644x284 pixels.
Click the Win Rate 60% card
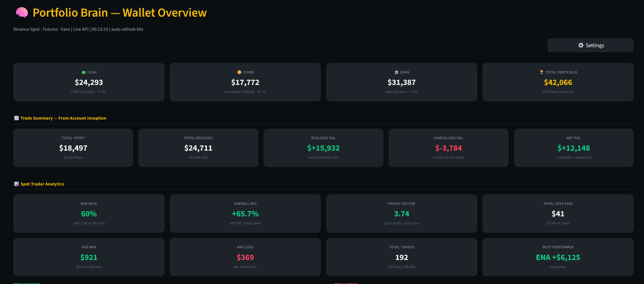(89, 213)
